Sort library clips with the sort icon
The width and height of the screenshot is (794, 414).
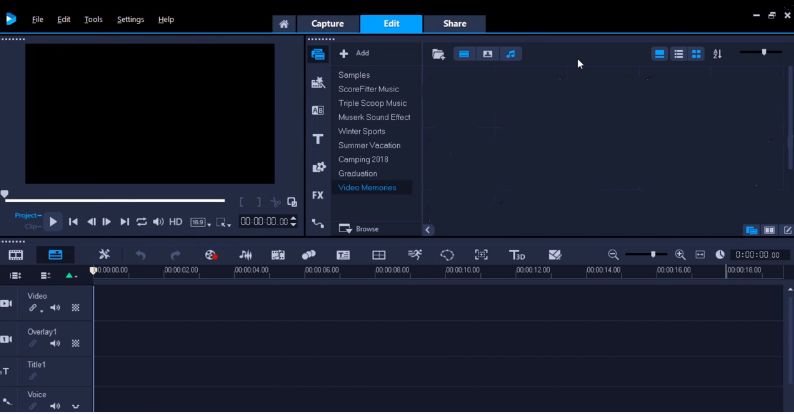[x=718, y=54]
